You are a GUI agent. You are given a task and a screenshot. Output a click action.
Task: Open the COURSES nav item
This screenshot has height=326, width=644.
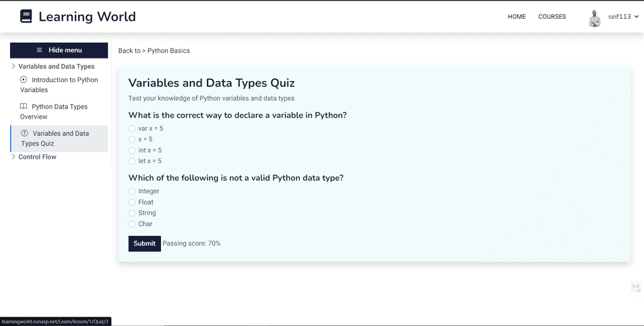(x=552, y=17)
